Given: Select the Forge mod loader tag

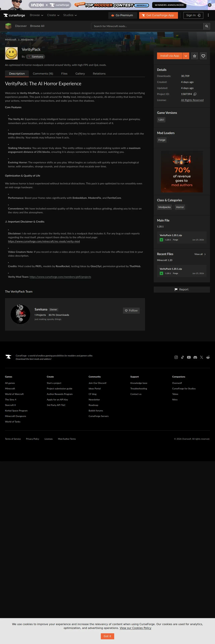Looking at the screenshot, I should 162,140.
